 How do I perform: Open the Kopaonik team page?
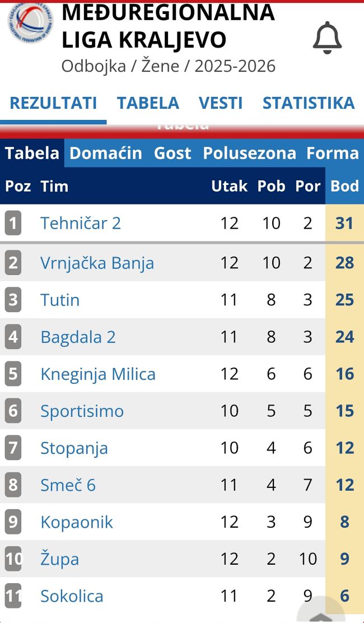point(77,522)
